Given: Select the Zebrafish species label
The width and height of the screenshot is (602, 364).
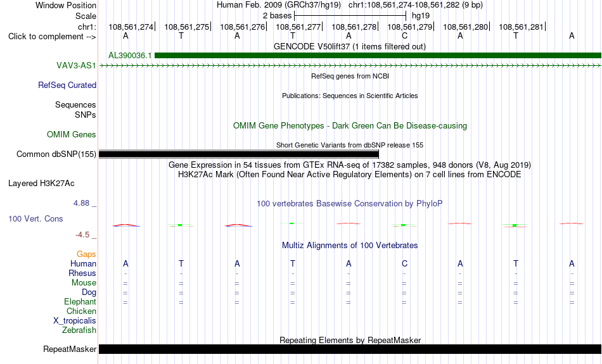Looking at the screenshot, I should [79, 330].
